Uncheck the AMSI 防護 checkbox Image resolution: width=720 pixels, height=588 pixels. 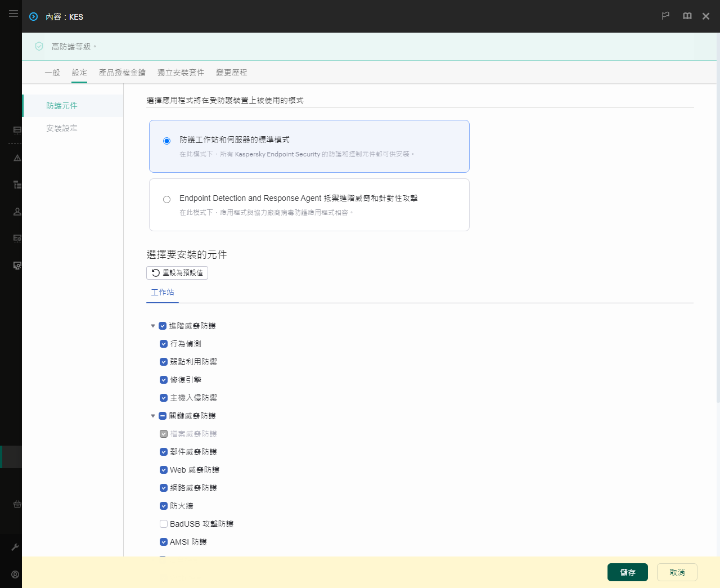click(164, 542)
